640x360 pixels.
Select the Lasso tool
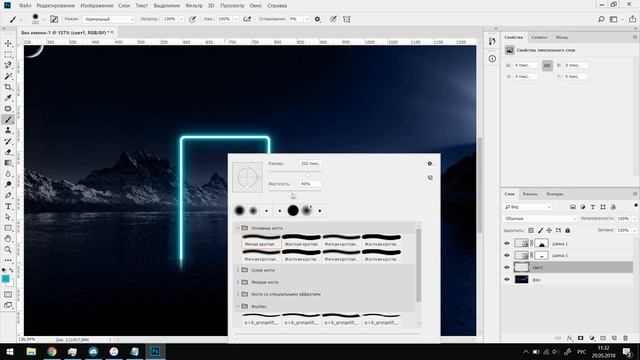[8, 65]
